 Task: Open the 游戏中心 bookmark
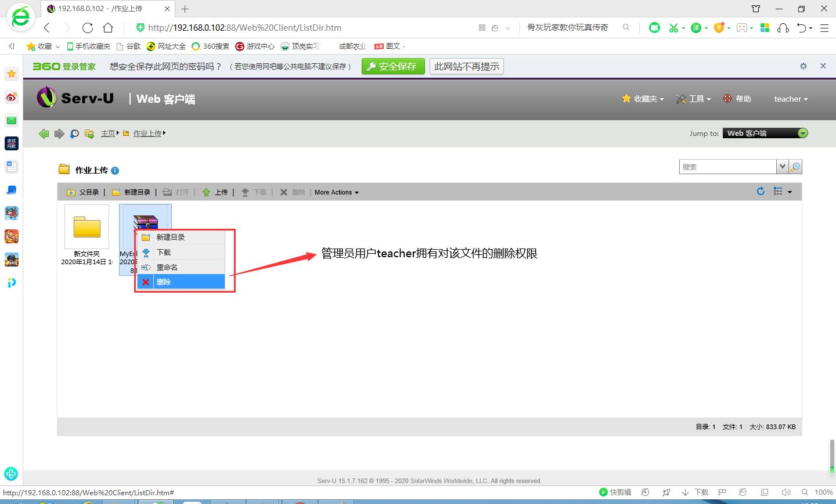255,46
